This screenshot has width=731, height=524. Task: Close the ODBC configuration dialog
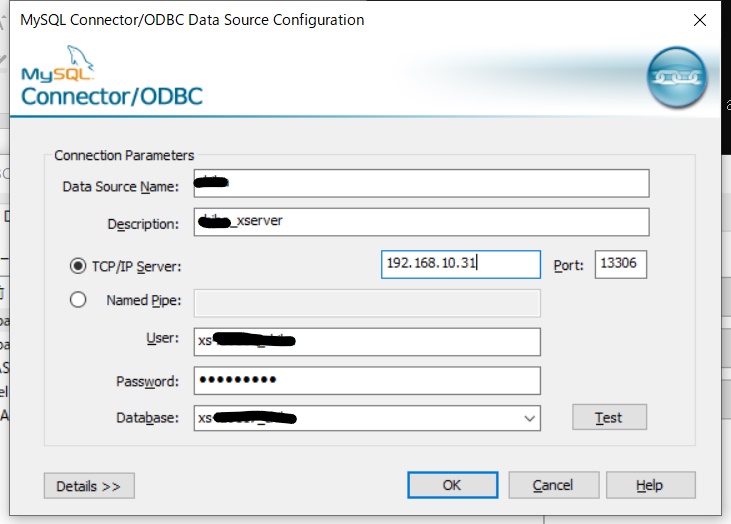coord(699,20)
